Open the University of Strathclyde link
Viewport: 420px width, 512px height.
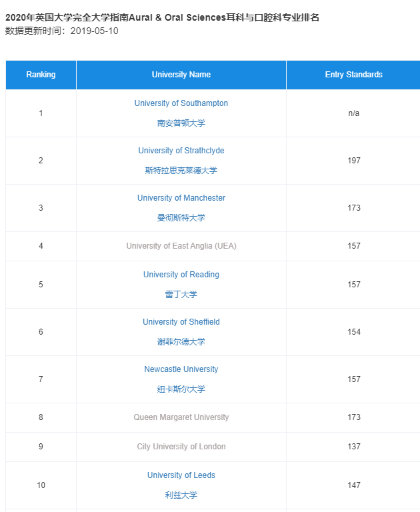pyautogui.click(x=181, y=151)
